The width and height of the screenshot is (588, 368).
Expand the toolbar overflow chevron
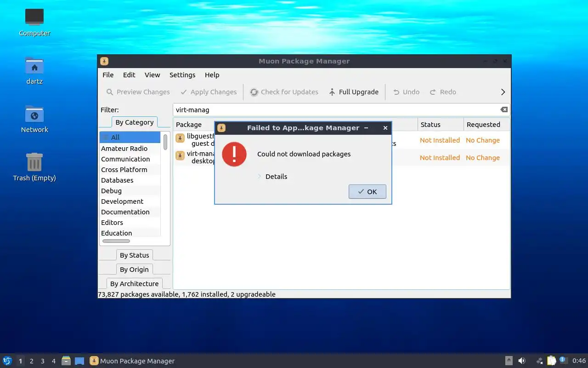[x=503, y=92]
